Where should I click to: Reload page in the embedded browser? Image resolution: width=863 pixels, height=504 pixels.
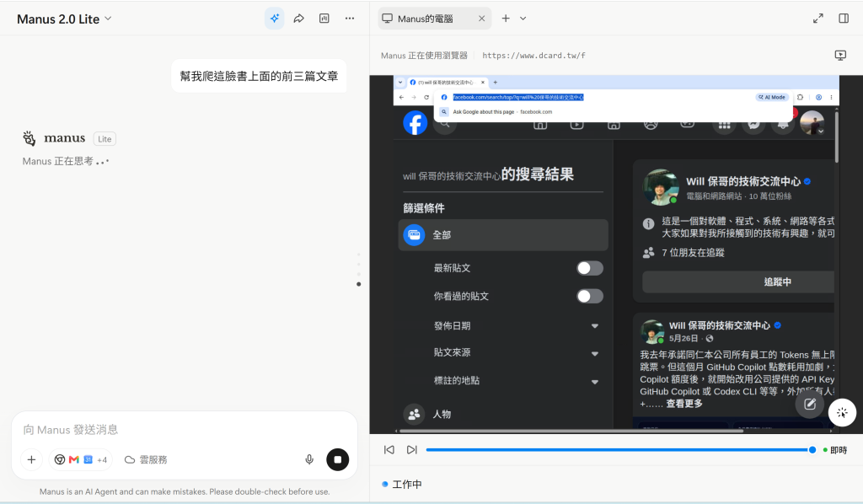point(426,98)
